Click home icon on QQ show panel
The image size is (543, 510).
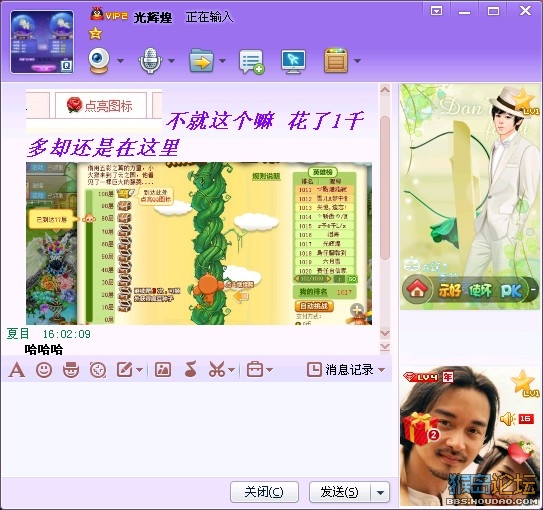[417, 288]
